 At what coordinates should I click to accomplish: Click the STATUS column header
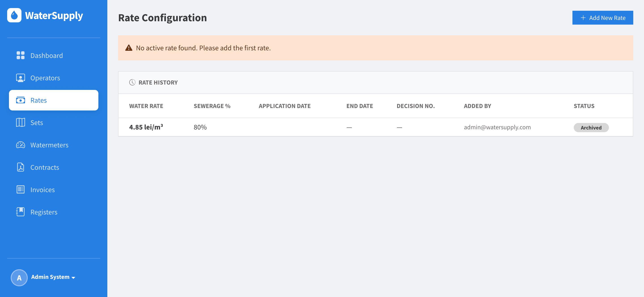584,106
